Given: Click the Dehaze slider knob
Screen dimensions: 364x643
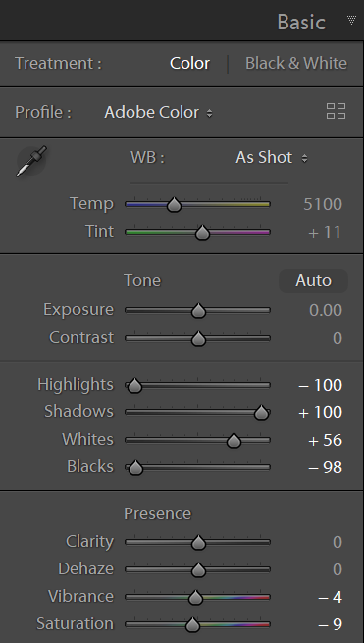Looking at the screenshot, I should [198, 569].
